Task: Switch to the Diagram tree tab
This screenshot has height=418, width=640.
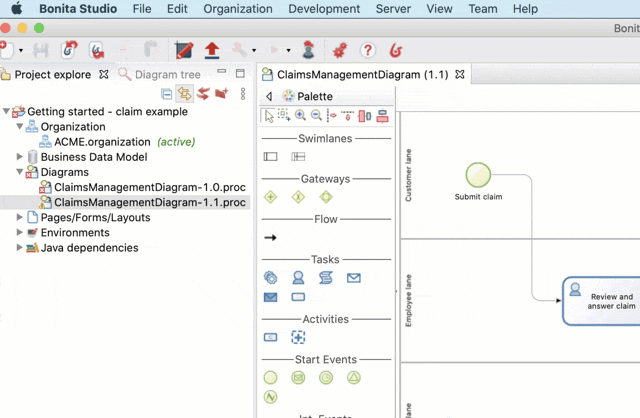Action: coord(167,74)
